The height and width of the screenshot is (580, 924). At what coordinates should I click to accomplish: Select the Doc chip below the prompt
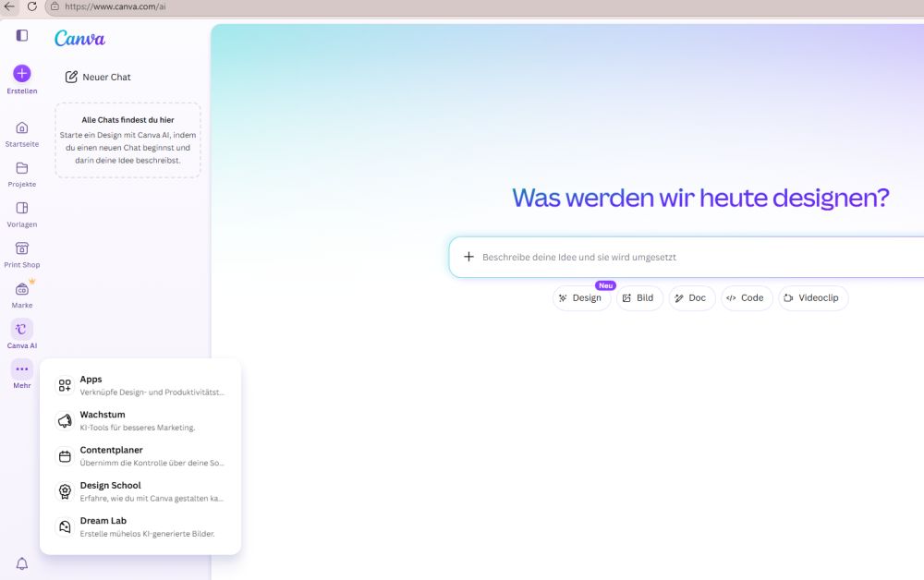pyautogui.click(x=692, y=298)
